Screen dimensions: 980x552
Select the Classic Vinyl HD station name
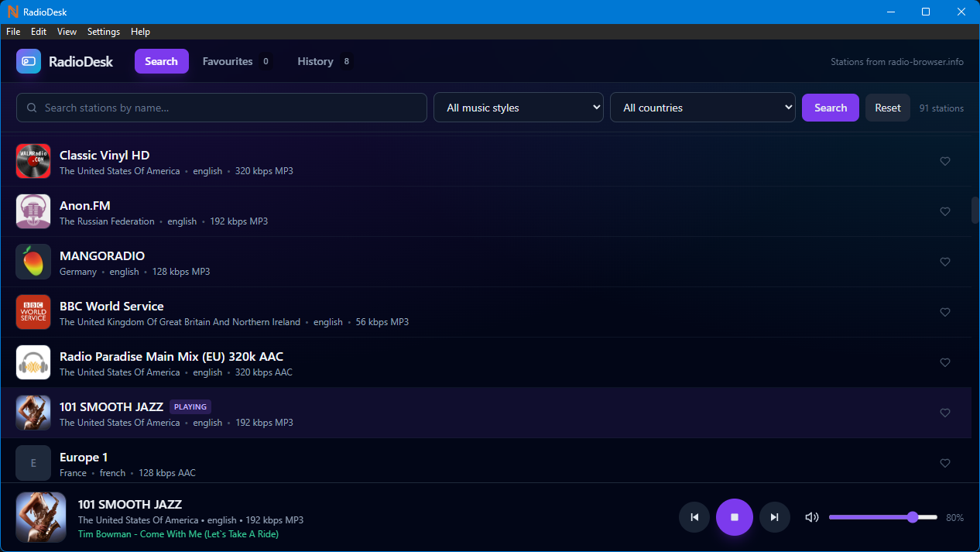click(105, 155)
